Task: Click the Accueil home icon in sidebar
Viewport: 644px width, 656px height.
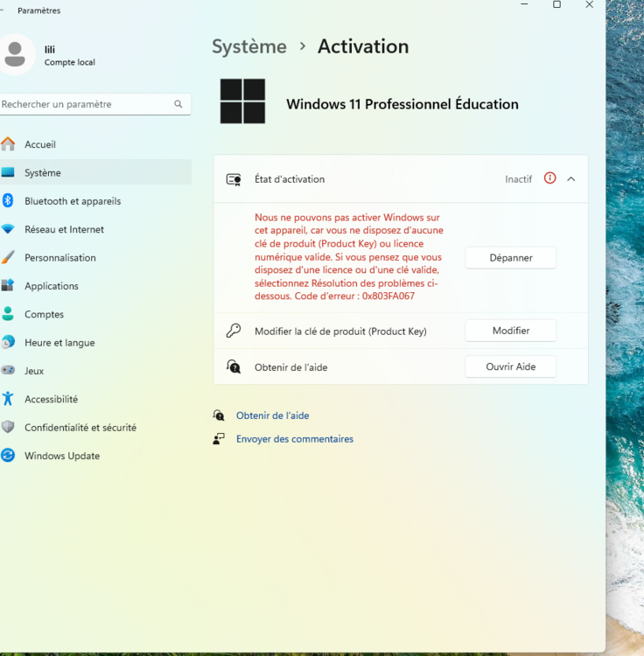Action: click(8, 144)
